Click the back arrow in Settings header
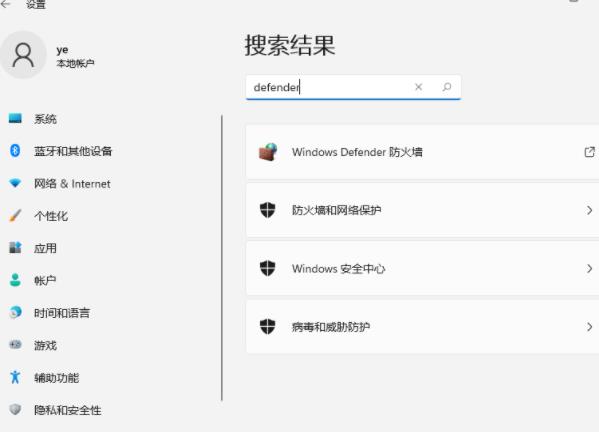 (5, 4)
